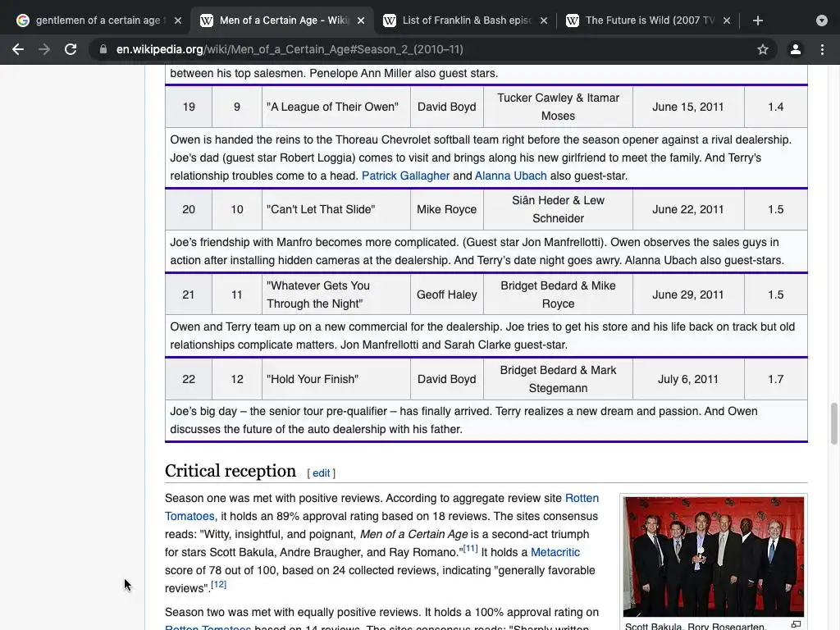Click writer cell Siân Heder & Lew Schneider
The height and width of the screenshot is (630, 840).
558,209
